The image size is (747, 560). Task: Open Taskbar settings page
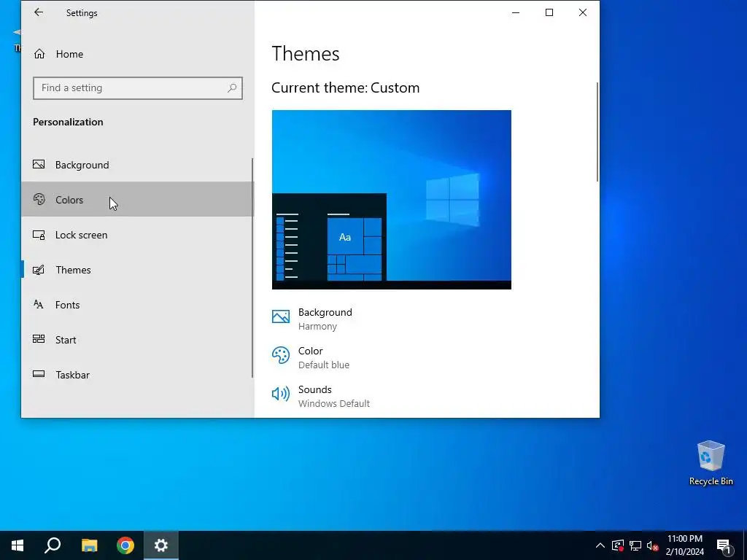point(138,375)
